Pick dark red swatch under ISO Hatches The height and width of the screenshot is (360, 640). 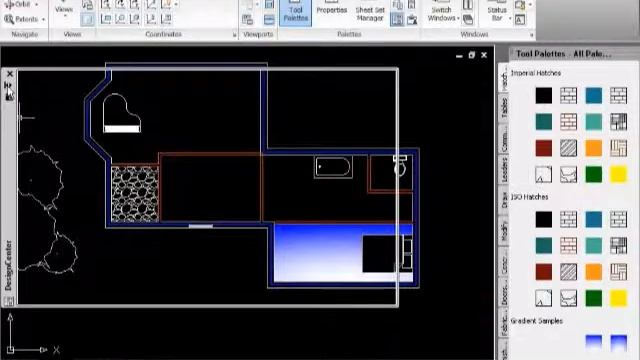pos(543,272)
